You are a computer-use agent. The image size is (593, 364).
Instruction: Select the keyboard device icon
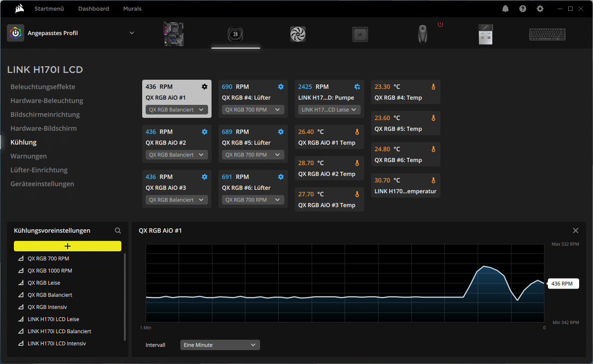[547, 34]
